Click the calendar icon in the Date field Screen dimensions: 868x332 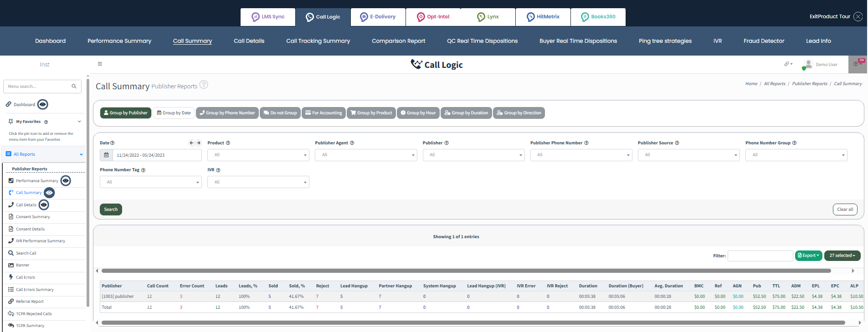[106, 155]
